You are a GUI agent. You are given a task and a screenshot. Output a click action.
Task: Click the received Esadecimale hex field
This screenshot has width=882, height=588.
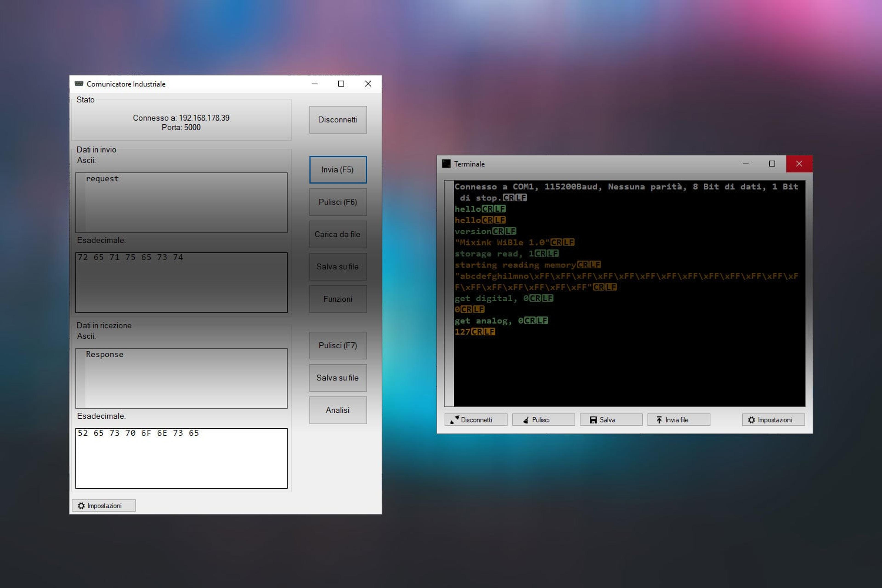181,458
